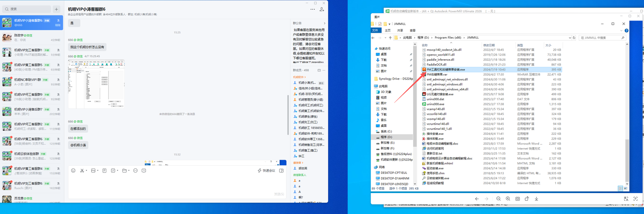Sort by the 类型 column header
Image resolution: width=644 pixels, height=214 pixels.
point(520,45)
